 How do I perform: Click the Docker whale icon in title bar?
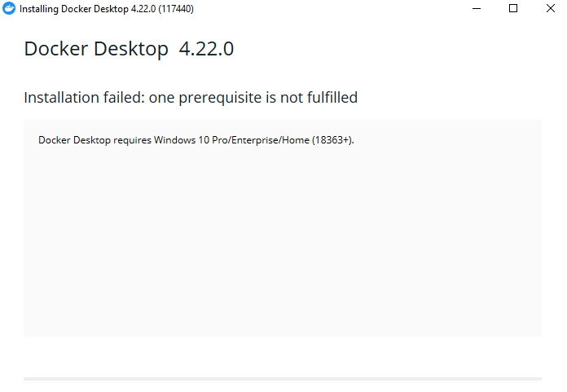pos(9,8)
